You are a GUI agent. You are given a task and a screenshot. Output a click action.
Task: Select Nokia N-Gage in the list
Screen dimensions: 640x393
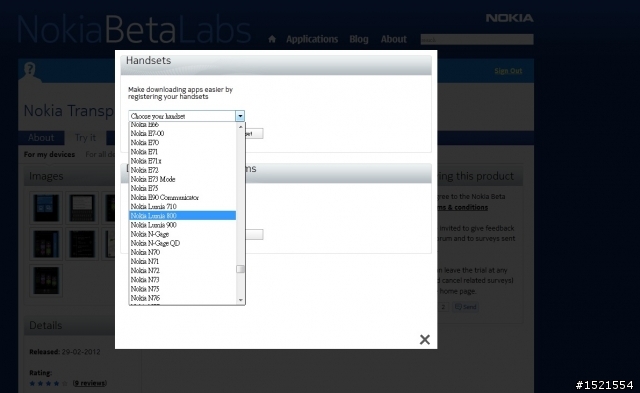[x=182, y=234]
